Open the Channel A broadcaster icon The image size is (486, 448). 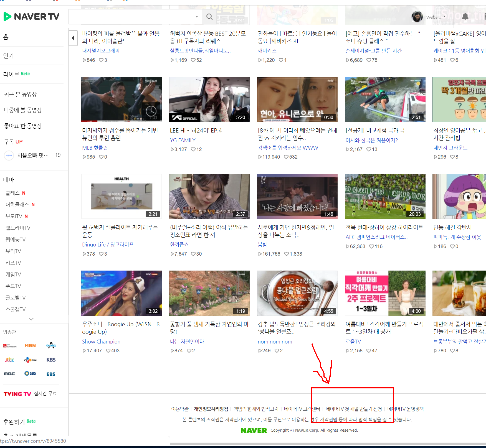[51, 345]
